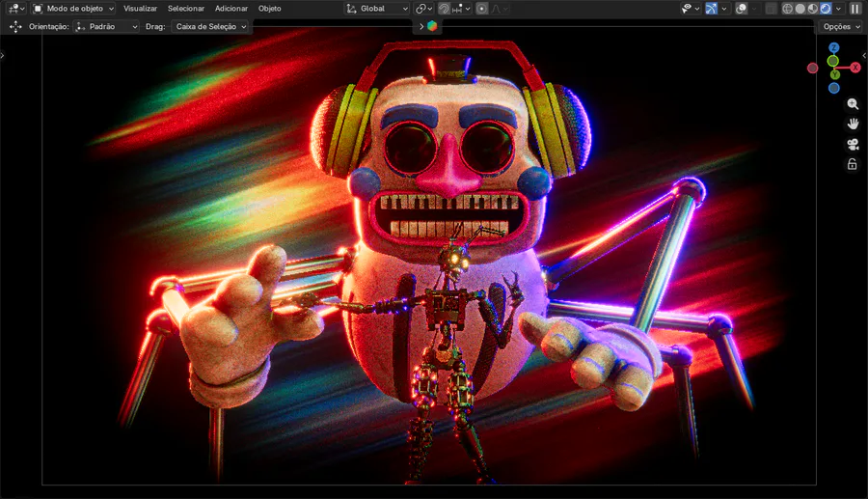The width and height of the screenshot is (868, 499).
Task: Click negative X axis red circle on gizmo
Action: [812, 69]
